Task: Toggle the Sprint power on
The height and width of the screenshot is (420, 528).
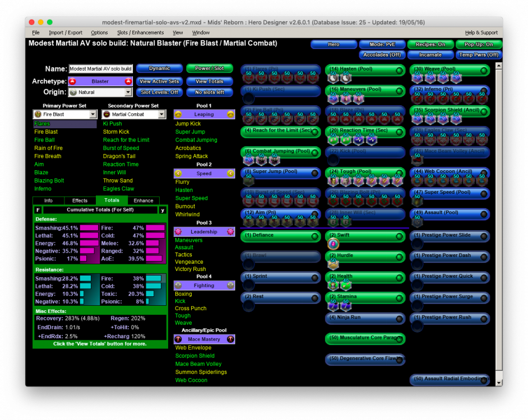Action: pos(314,277)
